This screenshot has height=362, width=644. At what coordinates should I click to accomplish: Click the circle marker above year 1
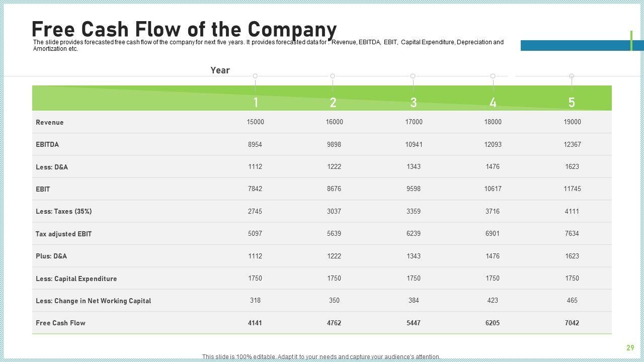click(255, 76)
